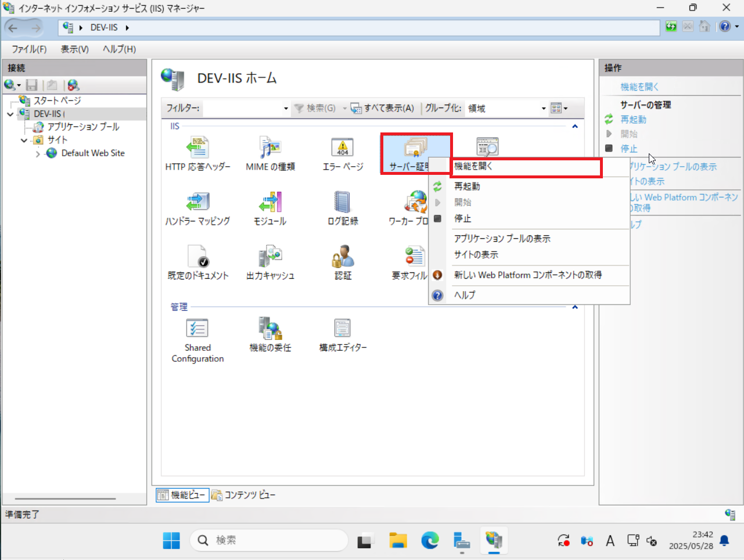The height and width of the screenshot is (560, 744).
Task: Click the horizontal scrollbar in 接続 pane
Action: point(65,498)
